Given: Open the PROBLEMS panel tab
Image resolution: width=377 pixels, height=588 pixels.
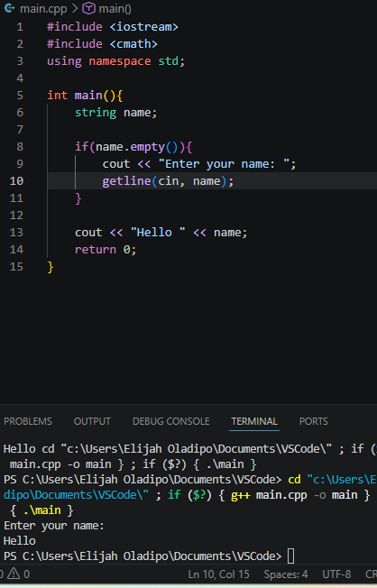Looking at the screenshot, I should pyautogui.click(x=28, y=421).
